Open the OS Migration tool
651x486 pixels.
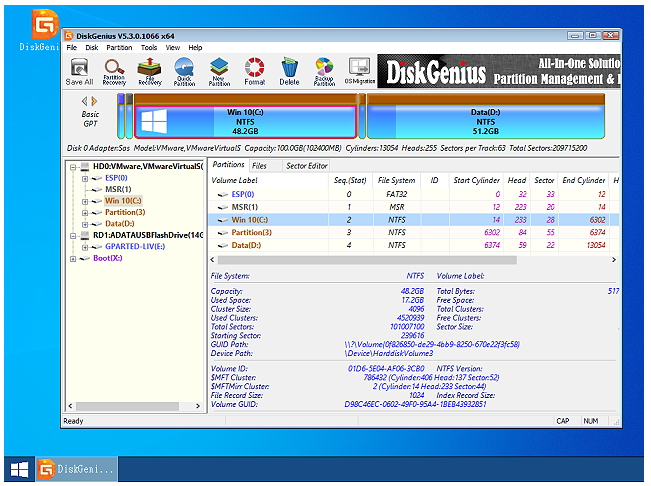(360, 71)
